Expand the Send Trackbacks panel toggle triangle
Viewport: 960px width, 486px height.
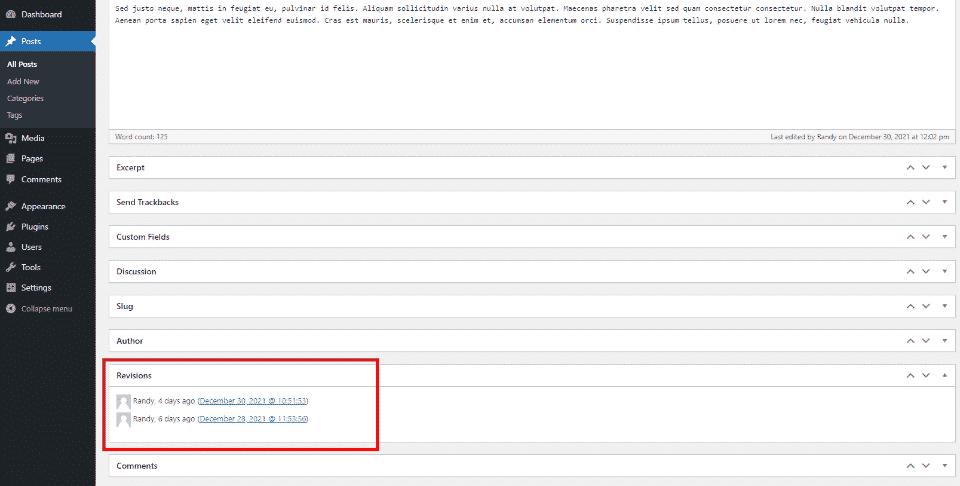click(945, 202)
